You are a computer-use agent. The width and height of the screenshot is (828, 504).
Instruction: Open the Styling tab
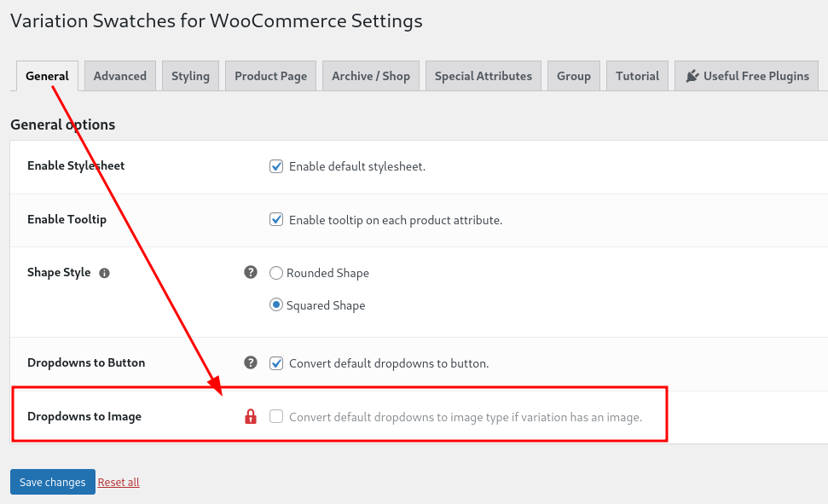pos(190,76)
